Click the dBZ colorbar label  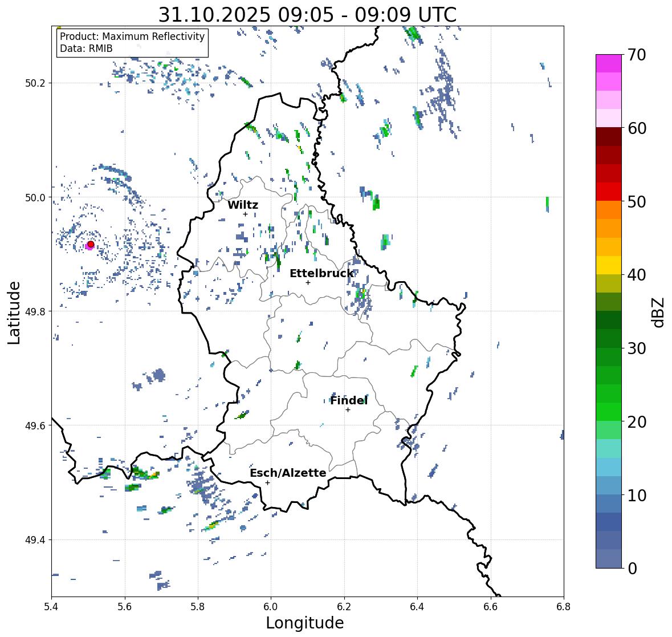pyautogui.click(x=659, y=313)
